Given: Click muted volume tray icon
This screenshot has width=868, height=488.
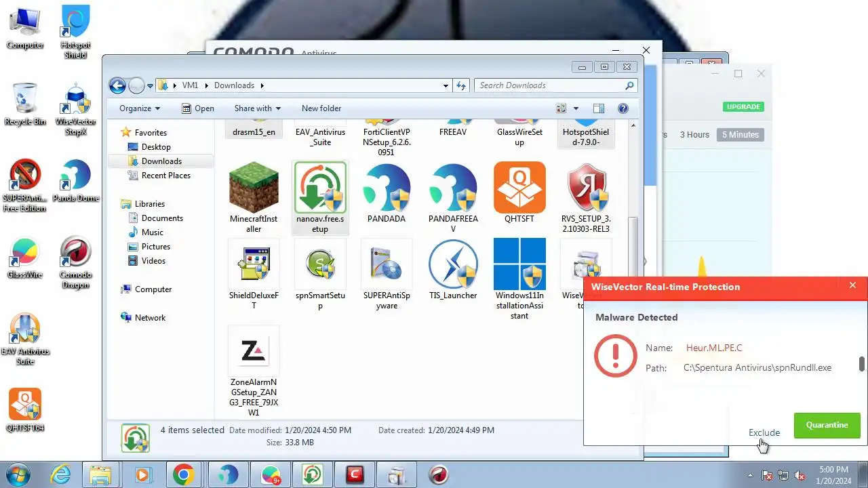Looking at the screenshot, I should click(799, 475).
